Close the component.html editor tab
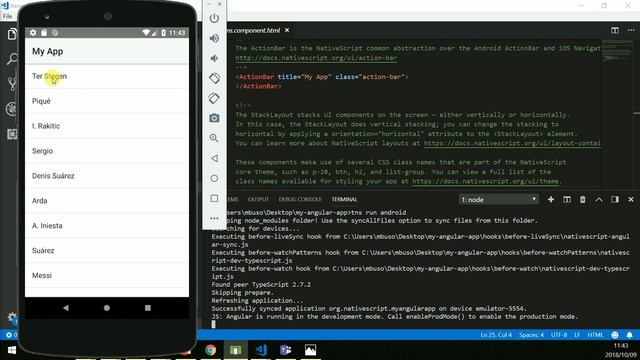 pyautogui.click(x=287, y=30)
